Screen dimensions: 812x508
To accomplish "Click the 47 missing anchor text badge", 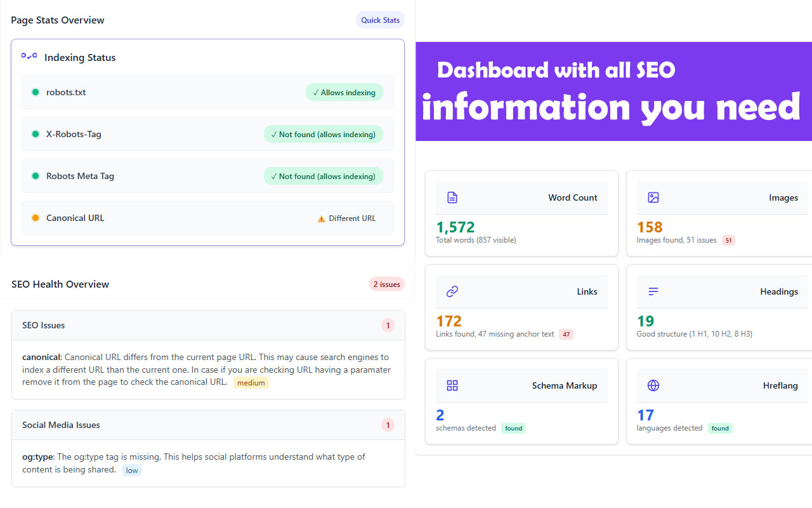I will [566, 334].
